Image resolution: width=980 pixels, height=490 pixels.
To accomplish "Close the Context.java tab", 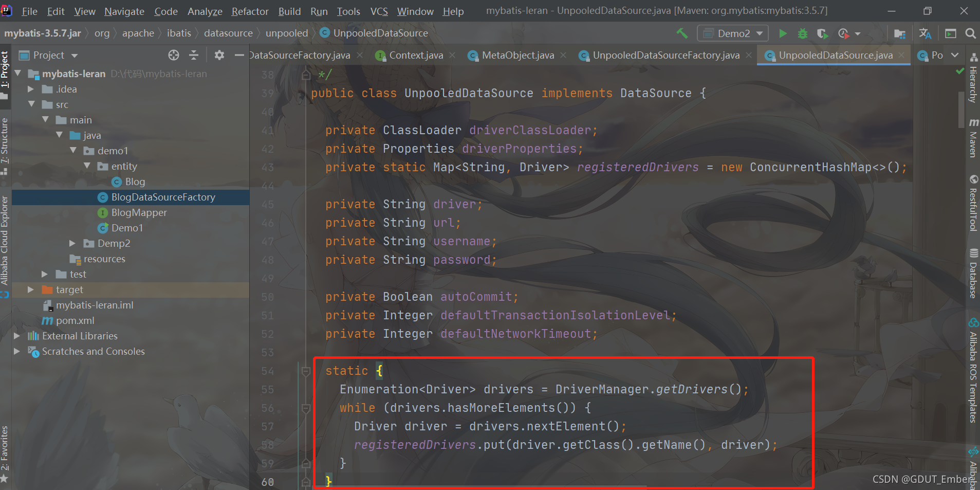I will point(452,55).
